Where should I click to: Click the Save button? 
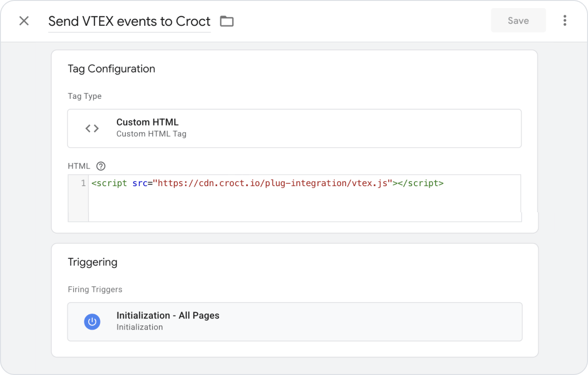[x=518, y=21]
